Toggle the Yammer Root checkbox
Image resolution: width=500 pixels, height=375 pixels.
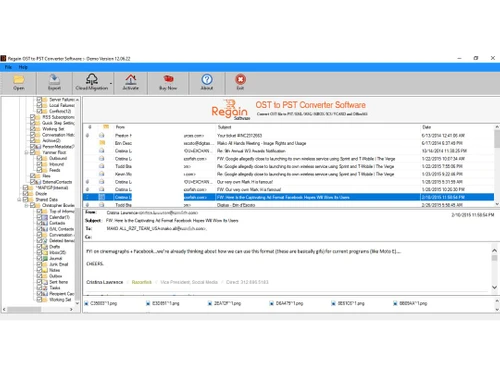pos(32,152)
